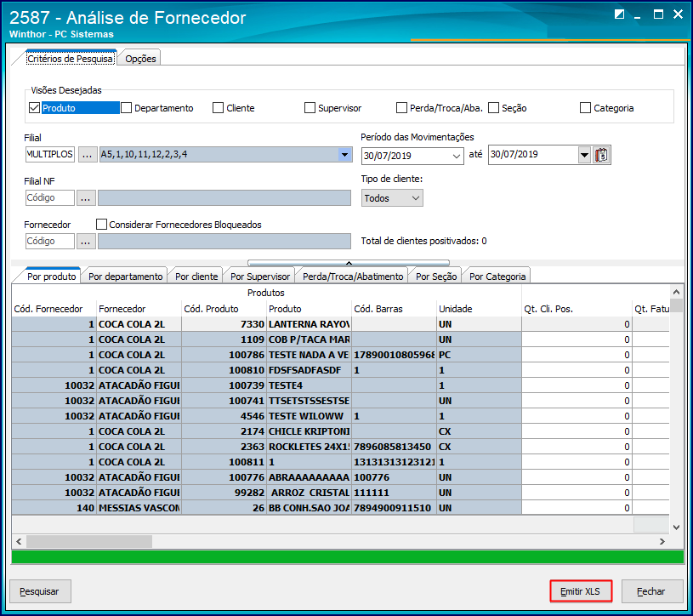Open the Fornecedor lookup ellipsis button
This screenshot has height=616, width=693.
coord(86,241)
